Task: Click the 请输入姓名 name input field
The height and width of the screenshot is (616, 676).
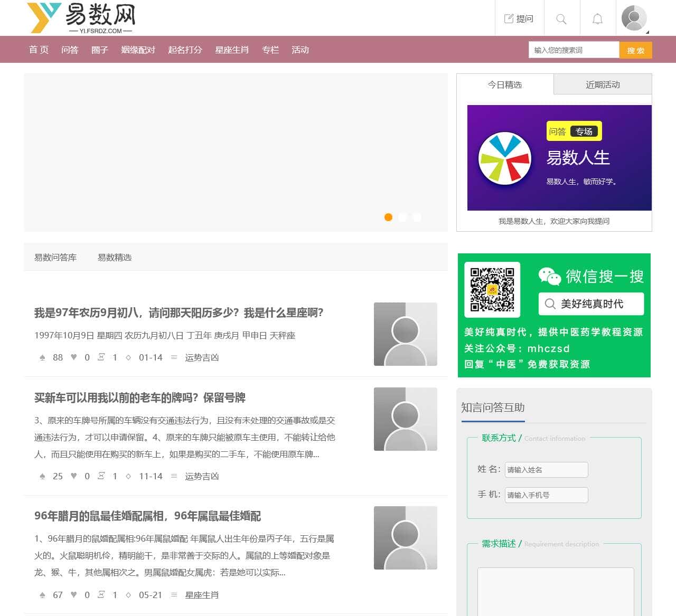Action: click(546, 470)
